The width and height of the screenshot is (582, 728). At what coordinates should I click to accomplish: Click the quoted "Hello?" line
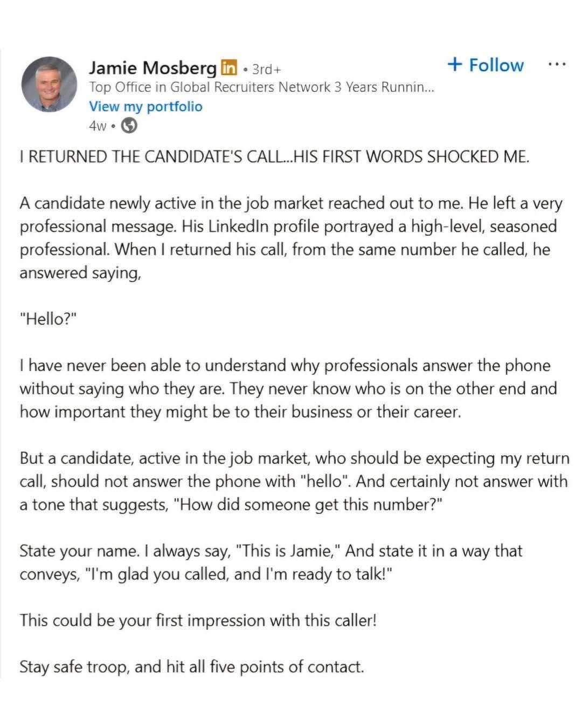[x=48, y=319]
